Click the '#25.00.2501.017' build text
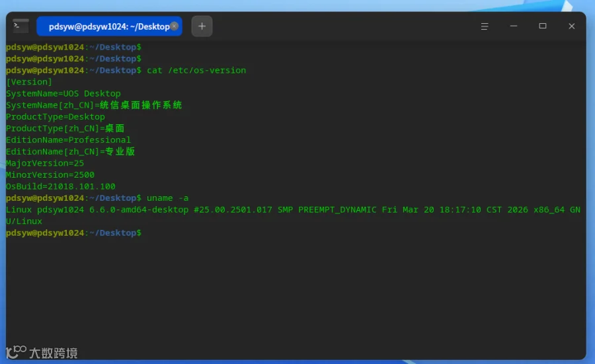595x364 pixels. (x=233, y=209)
